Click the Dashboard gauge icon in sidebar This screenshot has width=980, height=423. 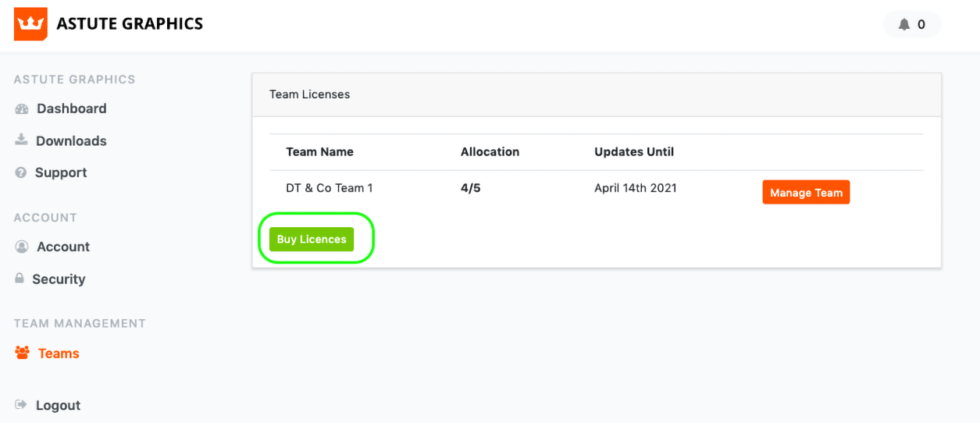22,109
